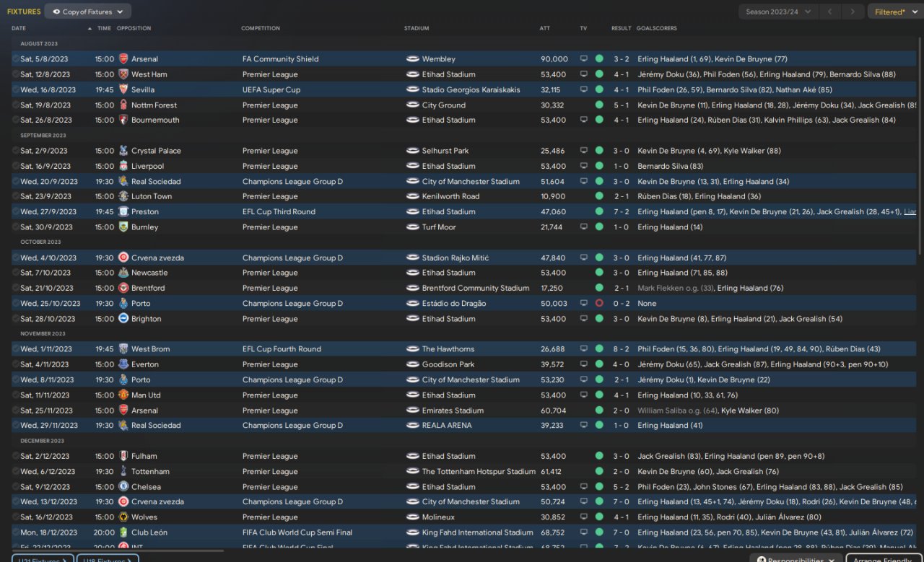
Task: Click the 8 - 2 result for West Brom
Action: [x=622, y=349]
